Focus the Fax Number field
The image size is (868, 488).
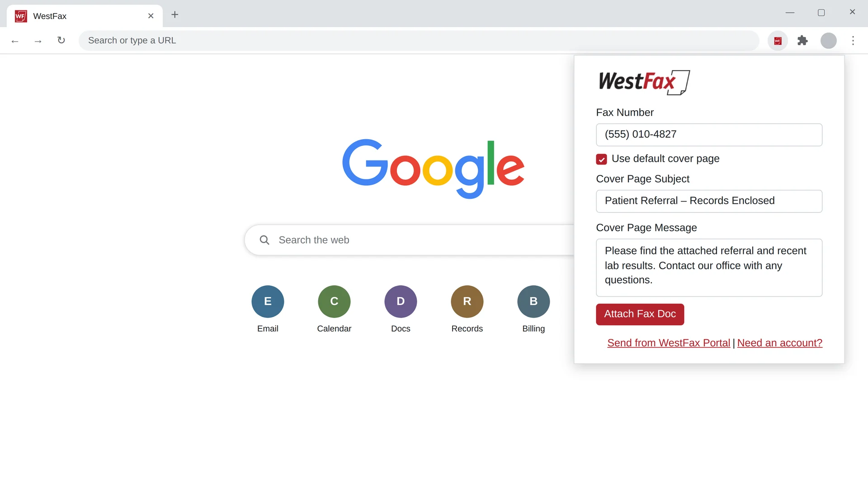pos(709,135)
